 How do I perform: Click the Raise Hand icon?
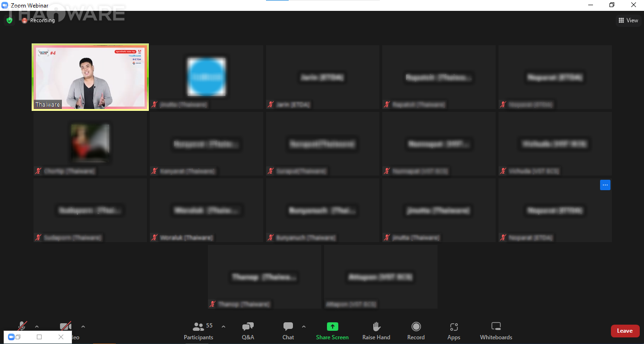pos(376,327)
